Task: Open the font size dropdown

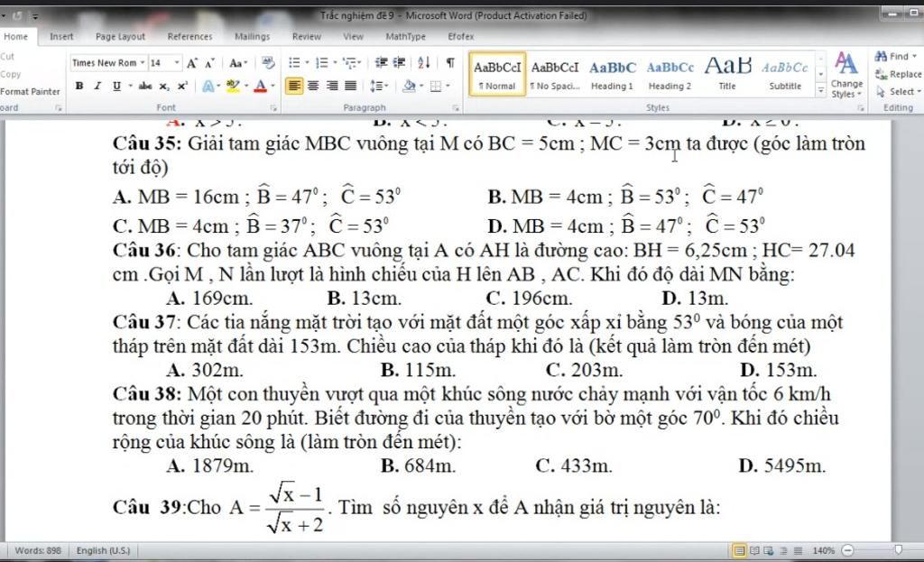Action: (176, 63)
